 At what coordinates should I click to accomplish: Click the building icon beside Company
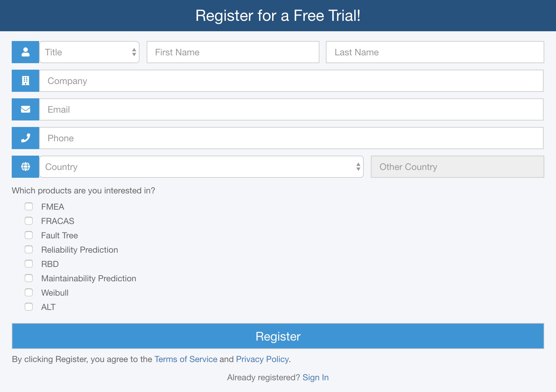[x=25, y=81]
